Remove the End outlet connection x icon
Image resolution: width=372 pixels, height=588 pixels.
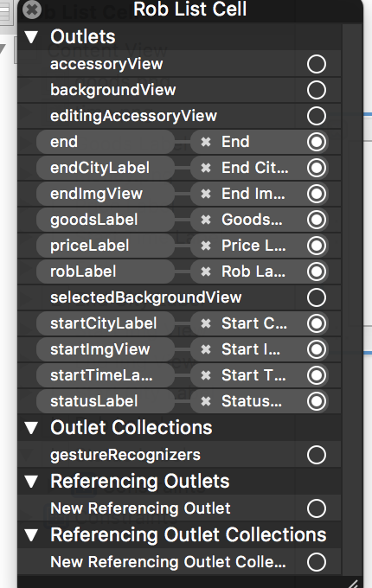click(x=206, y=142)
